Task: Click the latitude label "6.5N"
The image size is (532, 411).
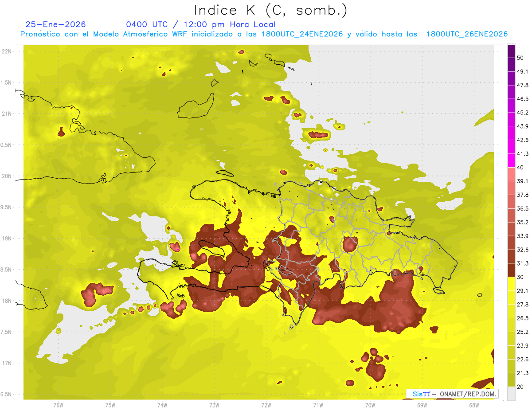Action: pyautogui.click(x=6, y=394)
